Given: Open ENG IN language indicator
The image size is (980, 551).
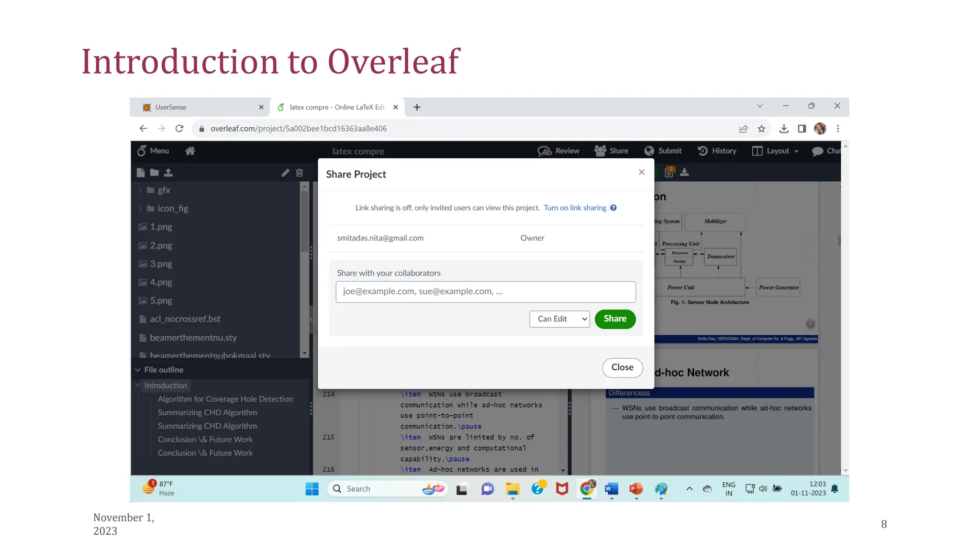Looking at the screenshot, I should click(x=728, y=489).
